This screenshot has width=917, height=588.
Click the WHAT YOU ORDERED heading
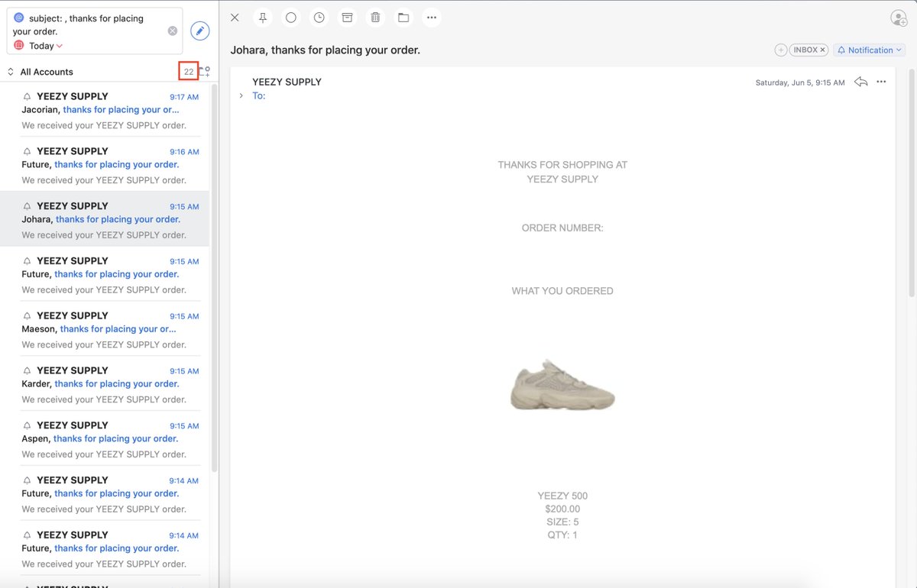562,291
